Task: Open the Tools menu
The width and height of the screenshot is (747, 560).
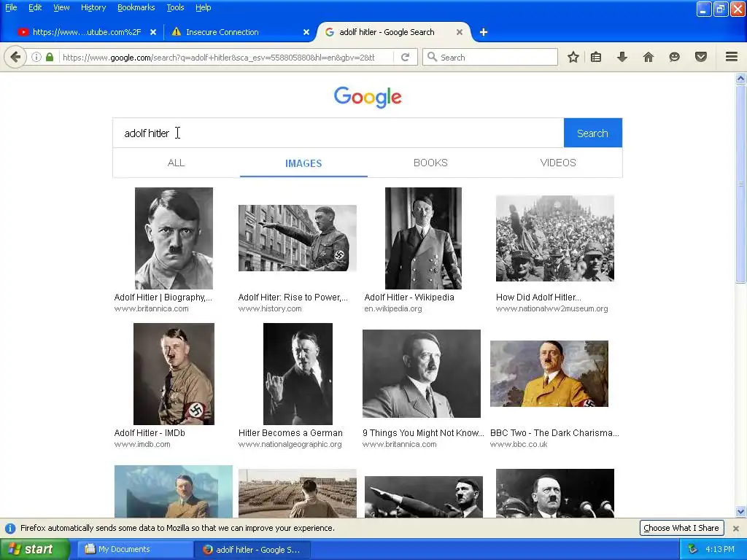Action: point(175,7)
